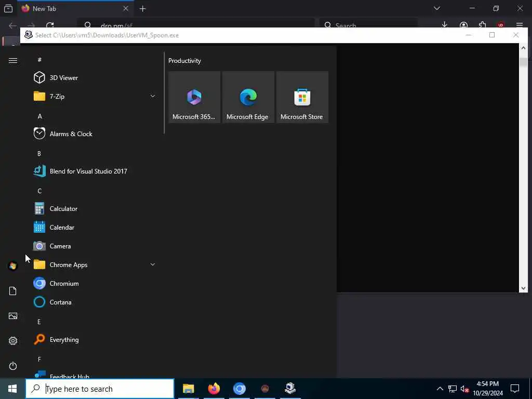The width and height of the screenshot is (532, 399).
Task: Expand the Start menu hamburger button
Action: 13,60
